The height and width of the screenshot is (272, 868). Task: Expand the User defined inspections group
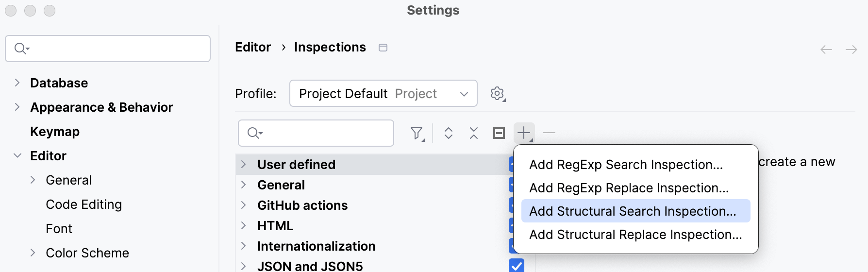244,165
